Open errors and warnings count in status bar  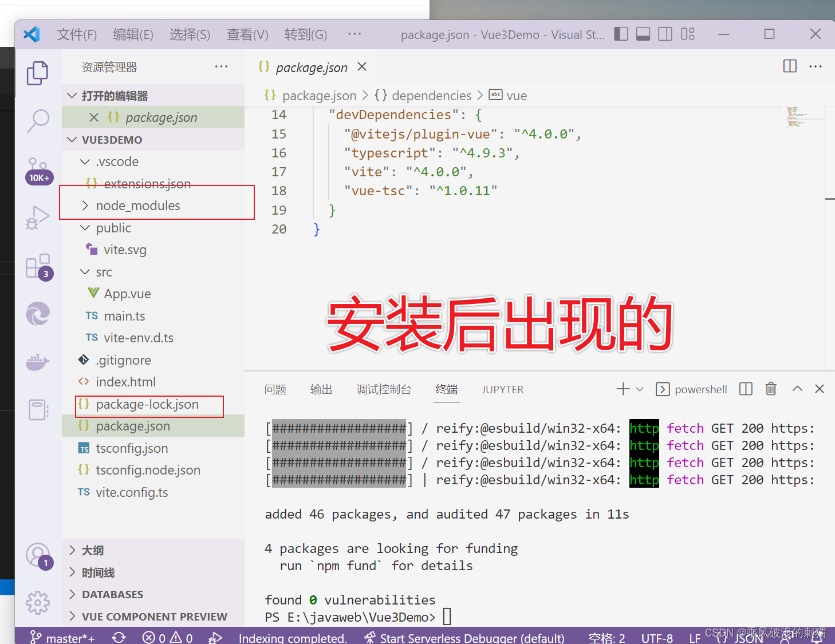click(167, 637)
